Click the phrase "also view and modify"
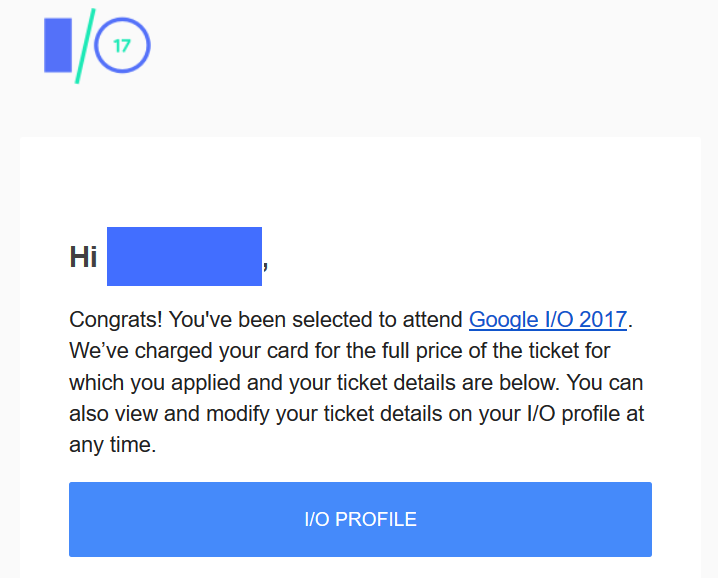 (169, 414)
